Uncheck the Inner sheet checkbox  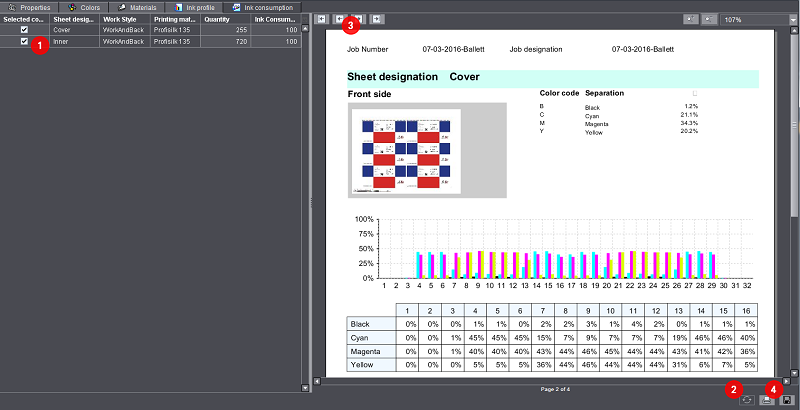24,42
